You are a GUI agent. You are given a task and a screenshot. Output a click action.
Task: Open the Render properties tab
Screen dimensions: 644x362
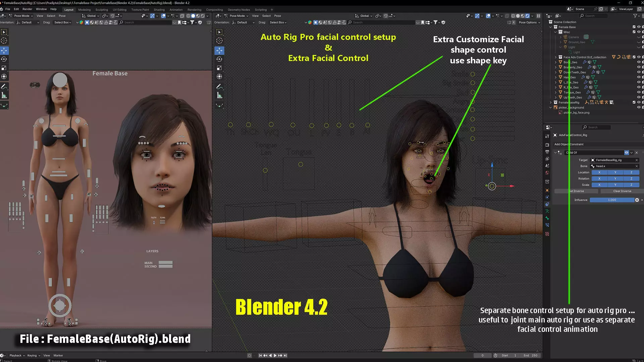(x=547, y=145)
